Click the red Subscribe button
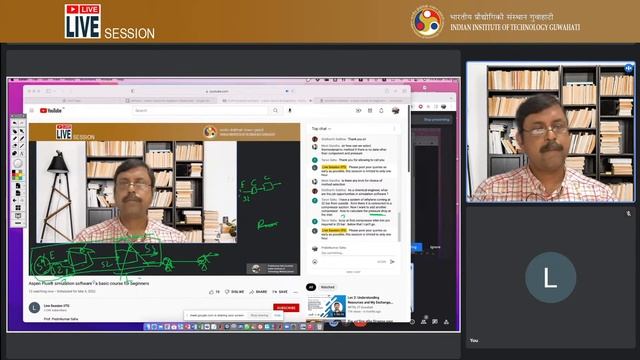This screenshot has height=360, width=640. point(286,307)
